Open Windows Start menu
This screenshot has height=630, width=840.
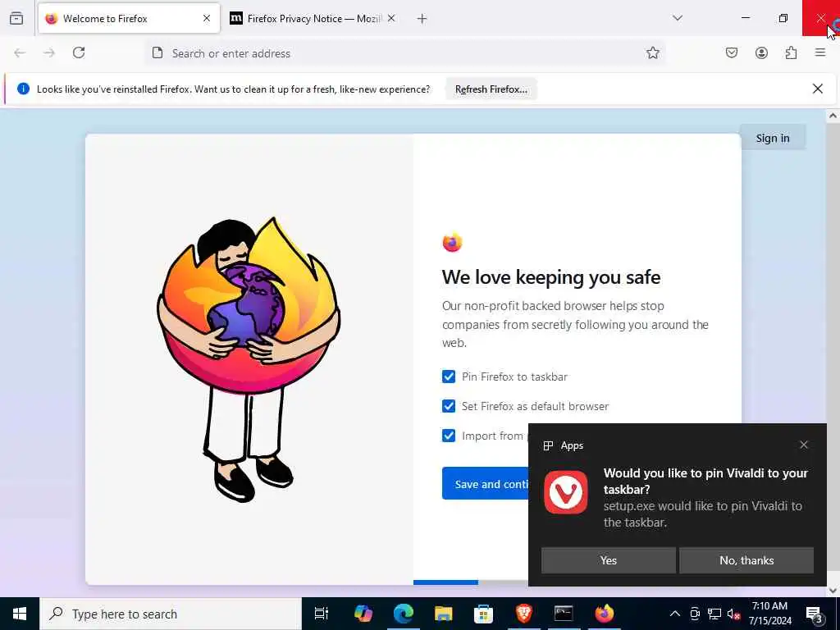click(x=20, y=614)
